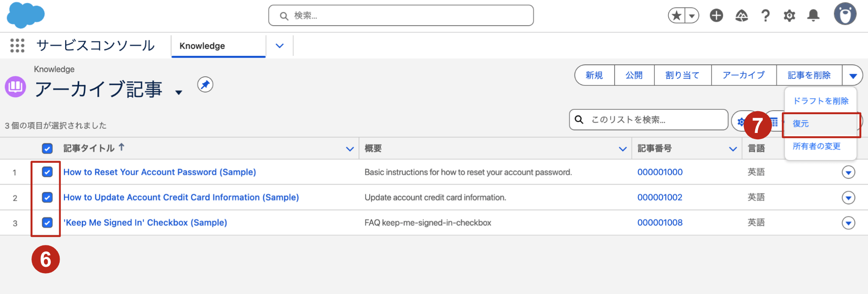Open the help question mark icon

tap(765, 16)
